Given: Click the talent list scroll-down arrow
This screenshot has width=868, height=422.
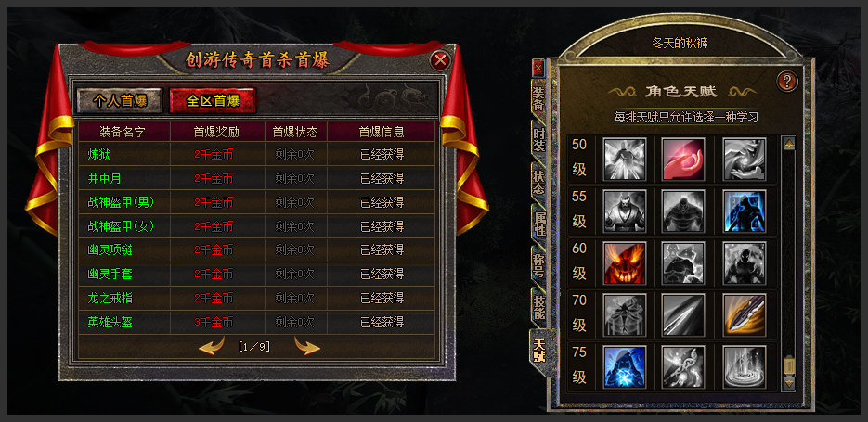Looking at the screenshot, I should (789, 381).
